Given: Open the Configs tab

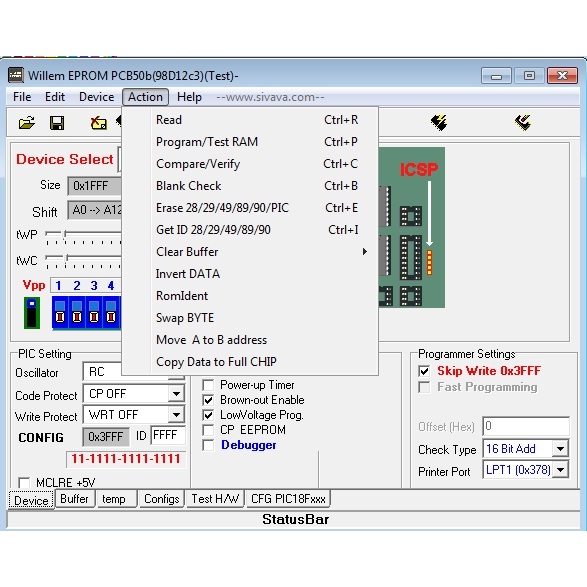Looking at the screenshot, I should [x=161, y=499].
